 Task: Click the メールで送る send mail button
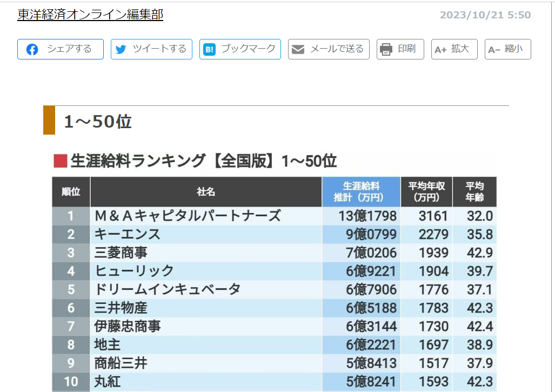coord(328,49)
